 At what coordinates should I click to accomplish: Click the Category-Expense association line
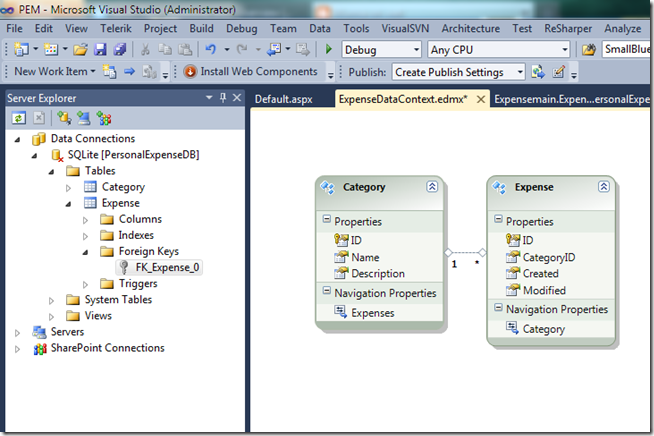click(x=465, y=252)
